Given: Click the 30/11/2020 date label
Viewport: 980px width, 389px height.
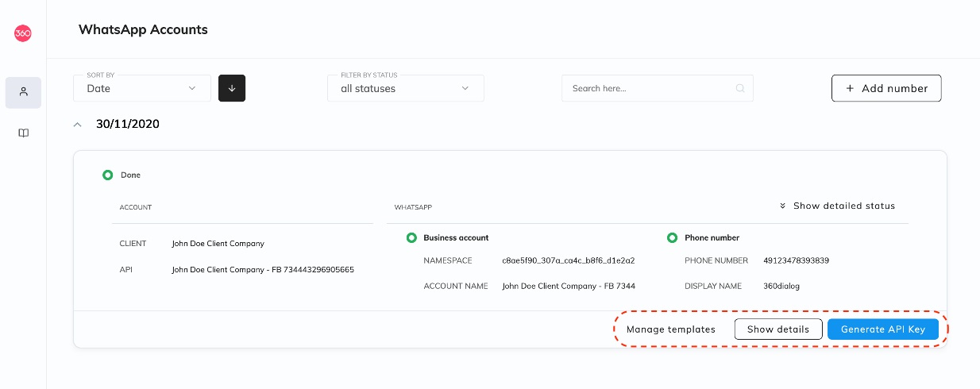Looking at the screenshot, I should coord(128,125).
